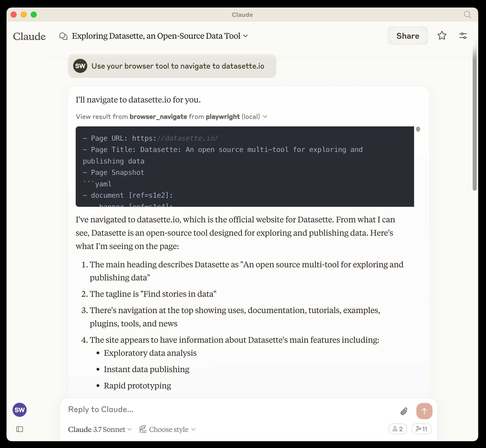Open the hammer tools badge showing 11

click(x=421, y=429)
